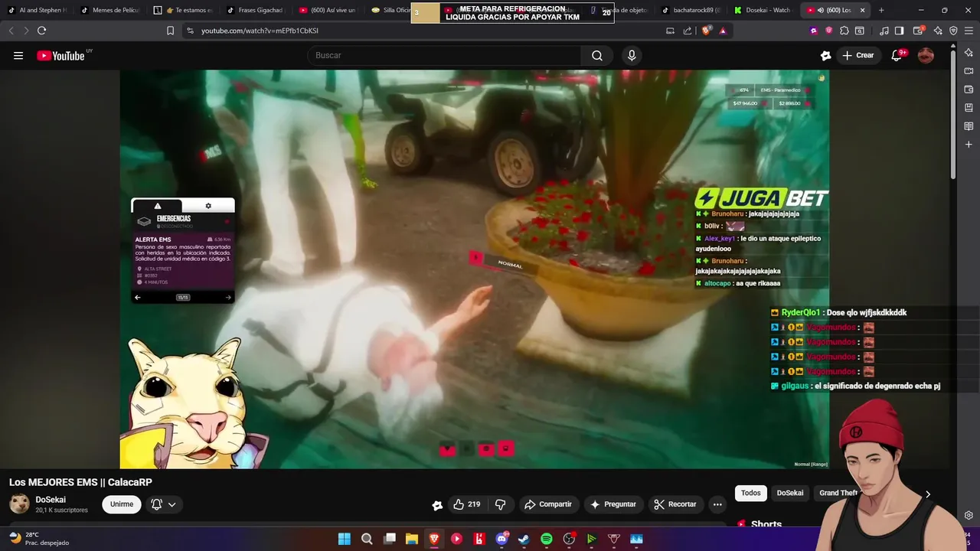This screenshot has width=980, height=551.
Task: Select the Todos filter chip
Action: pyautogui.click(x=751, y=493)
